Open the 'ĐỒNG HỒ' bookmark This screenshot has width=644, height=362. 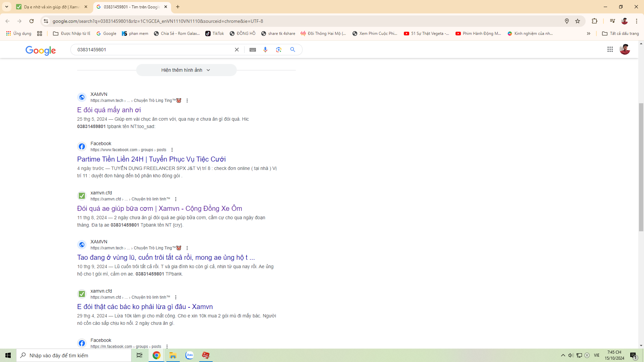pos(243,34)
